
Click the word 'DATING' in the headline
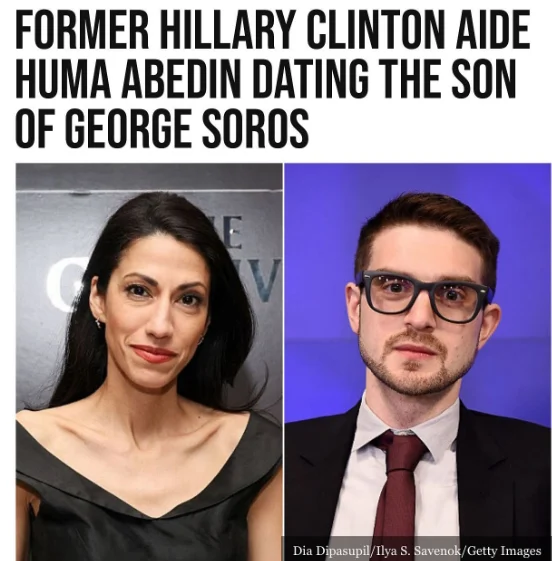(314, 79)
